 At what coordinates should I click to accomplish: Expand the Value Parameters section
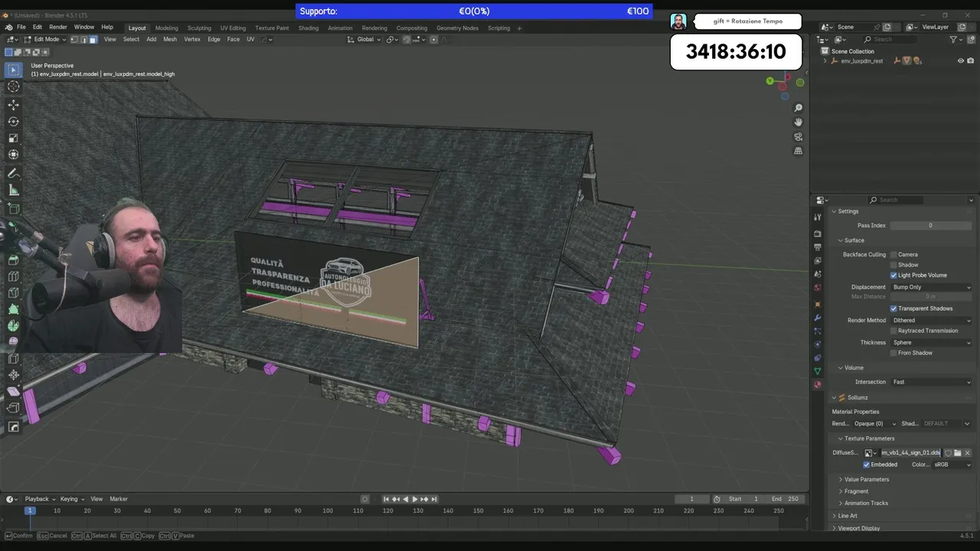pos(866,480)
